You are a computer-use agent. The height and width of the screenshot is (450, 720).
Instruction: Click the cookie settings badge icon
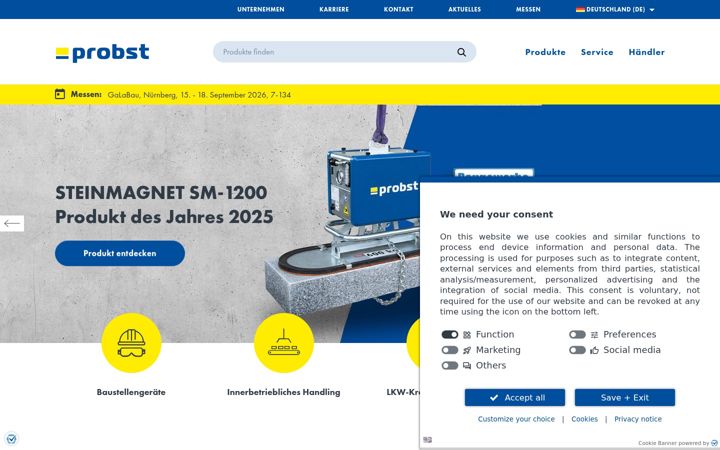(11, 439)
